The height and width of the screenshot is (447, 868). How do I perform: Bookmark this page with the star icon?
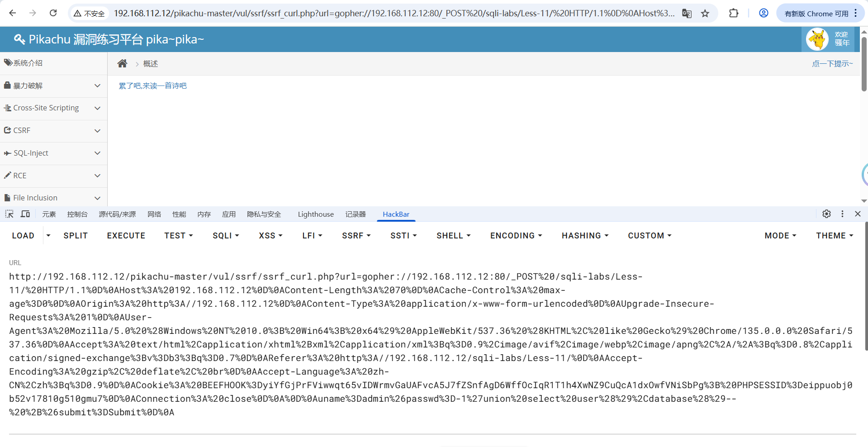(x=705, y=14)
